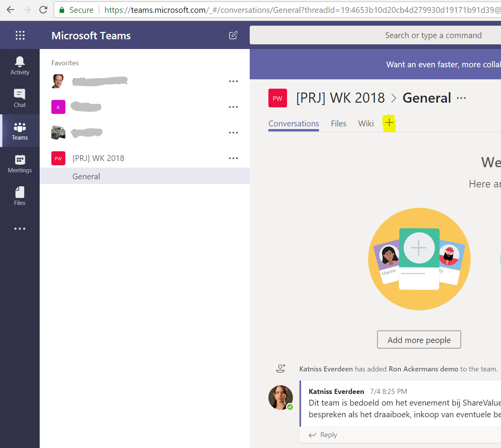Click the browser forward arrow
501x448 pixels.
pyautogui.click(x=27, y=10)
